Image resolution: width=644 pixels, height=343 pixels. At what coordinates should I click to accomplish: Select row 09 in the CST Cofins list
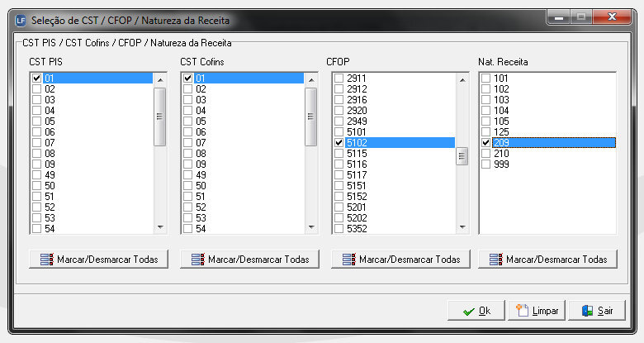243,164
